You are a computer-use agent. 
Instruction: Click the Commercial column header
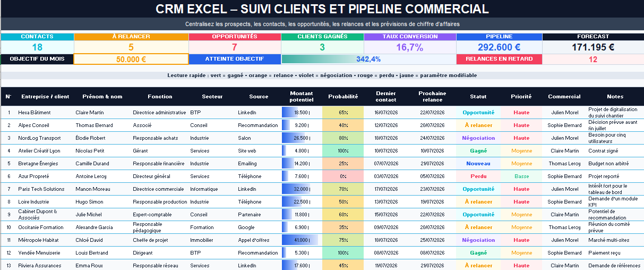564,96
